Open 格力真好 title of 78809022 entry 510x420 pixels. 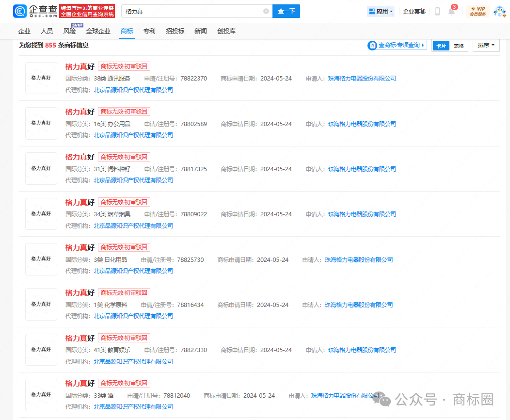80,202
